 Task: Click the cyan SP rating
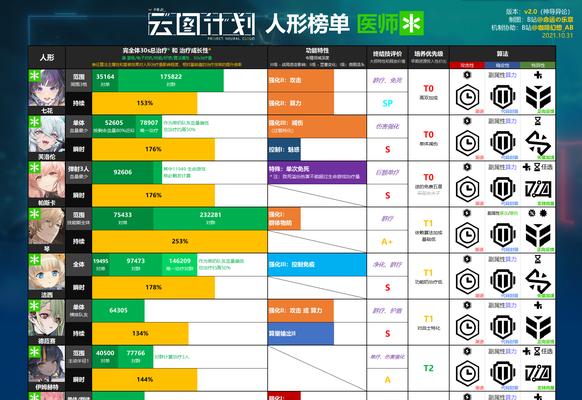pos(387,103)
